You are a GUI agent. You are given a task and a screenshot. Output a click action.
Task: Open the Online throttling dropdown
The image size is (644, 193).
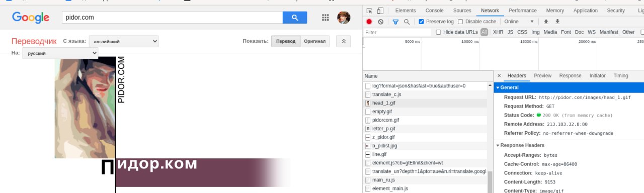pyautogui.click(x=519, y=22)
